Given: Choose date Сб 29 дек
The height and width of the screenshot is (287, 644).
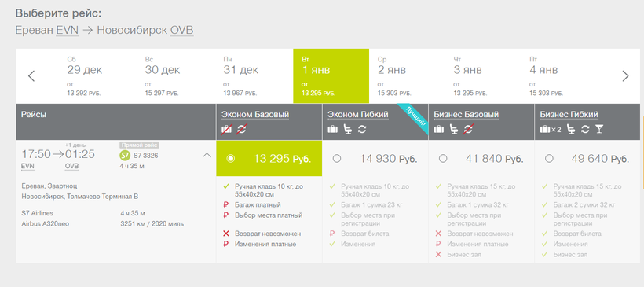Looking at the screenshot, I should pos(84,76).
